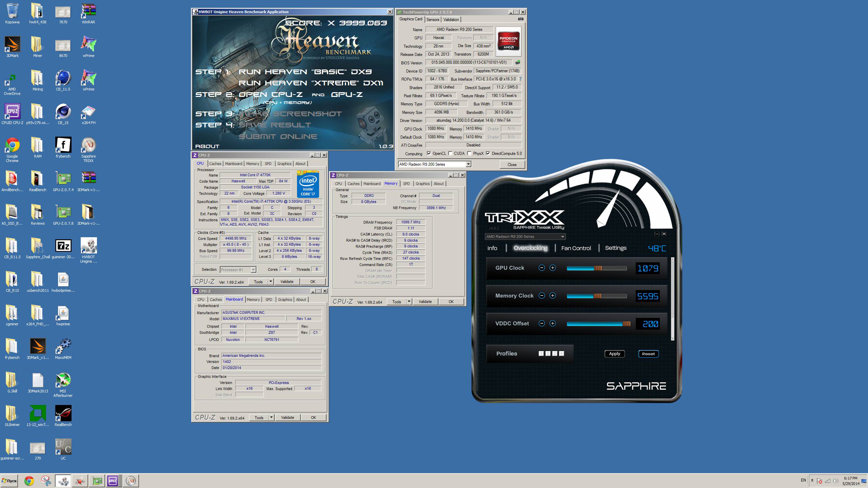
Task: Open the Fan Control tab in TRIXX
Action: click(576, 248)
